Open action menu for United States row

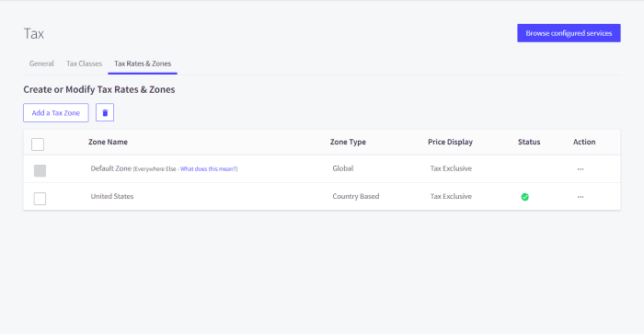pos(581,197)
